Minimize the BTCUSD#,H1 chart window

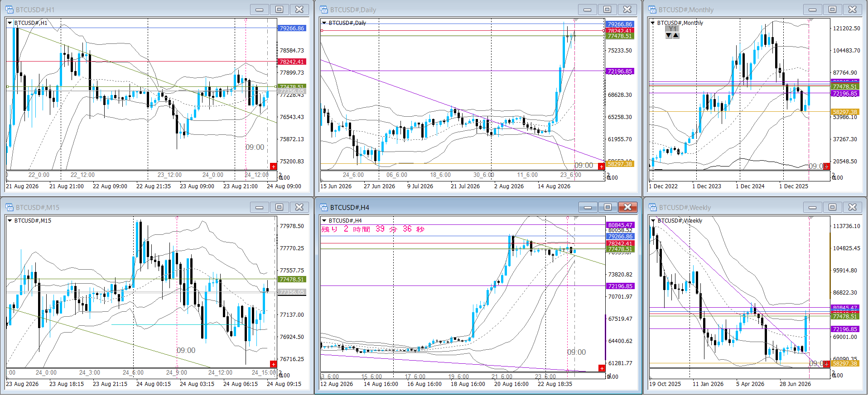pos(260,10)
